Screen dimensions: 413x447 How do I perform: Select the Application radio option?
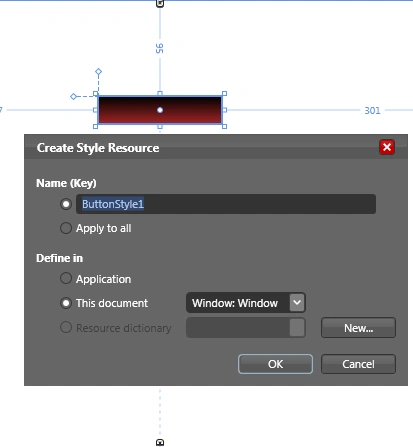pos(66,279)
